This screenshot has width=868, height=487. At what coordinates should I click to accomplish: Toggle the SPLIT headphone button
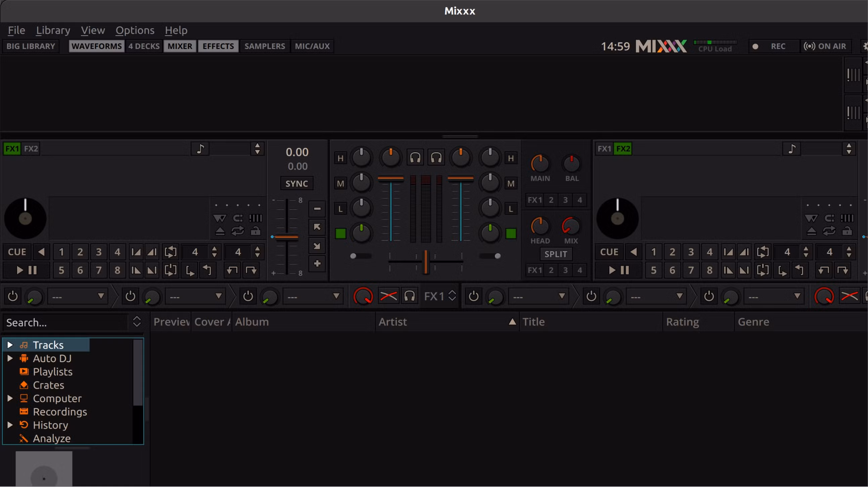[556, 254]
